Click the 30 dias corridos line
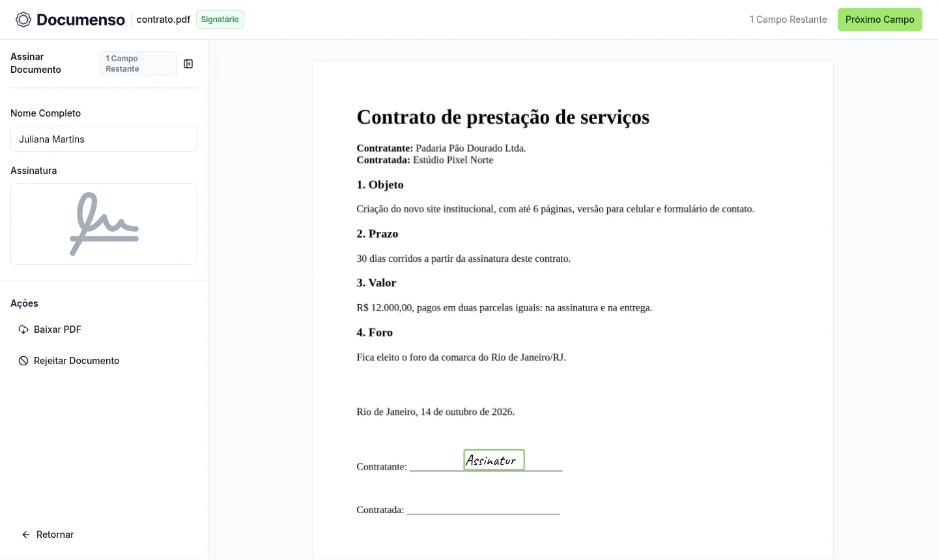 tap(464, 259)
